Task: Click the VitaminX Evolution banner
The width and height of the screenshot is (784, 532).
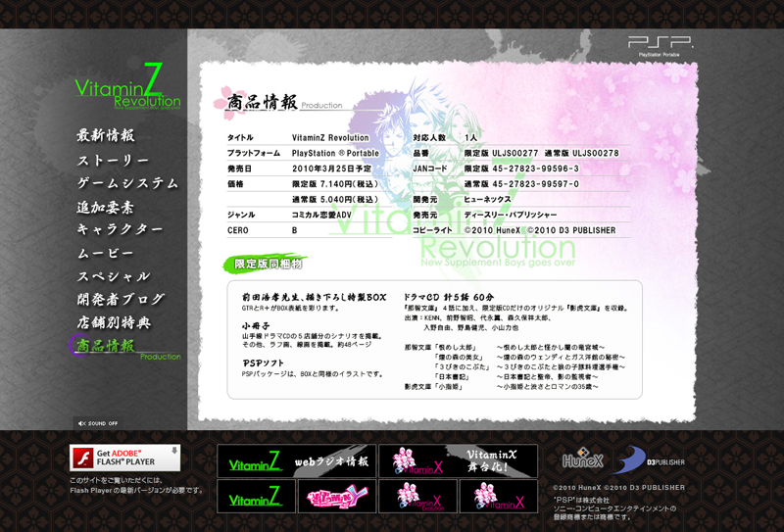Action: 418,496
